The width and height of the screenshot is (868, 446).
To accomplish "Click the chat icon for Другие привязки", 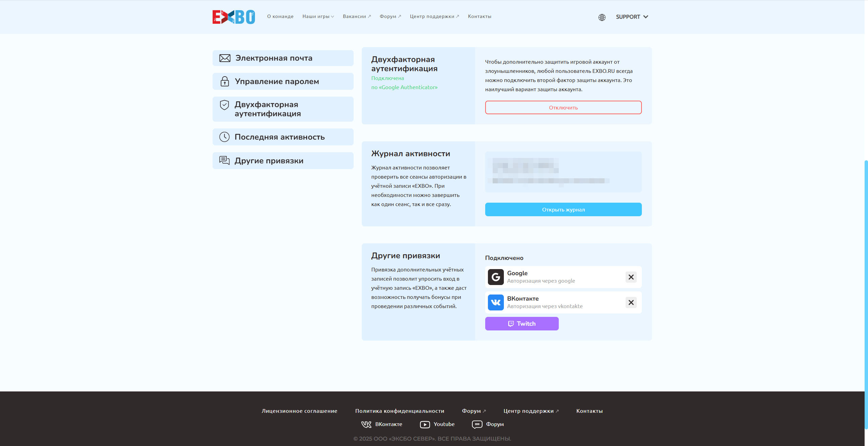I will coord(224,160).
